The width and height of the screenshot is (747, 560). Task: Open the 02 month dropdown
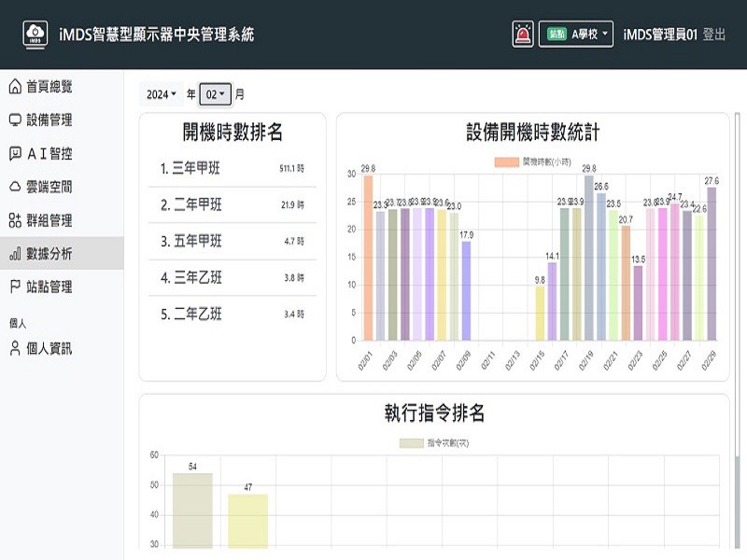pos(216,94)
